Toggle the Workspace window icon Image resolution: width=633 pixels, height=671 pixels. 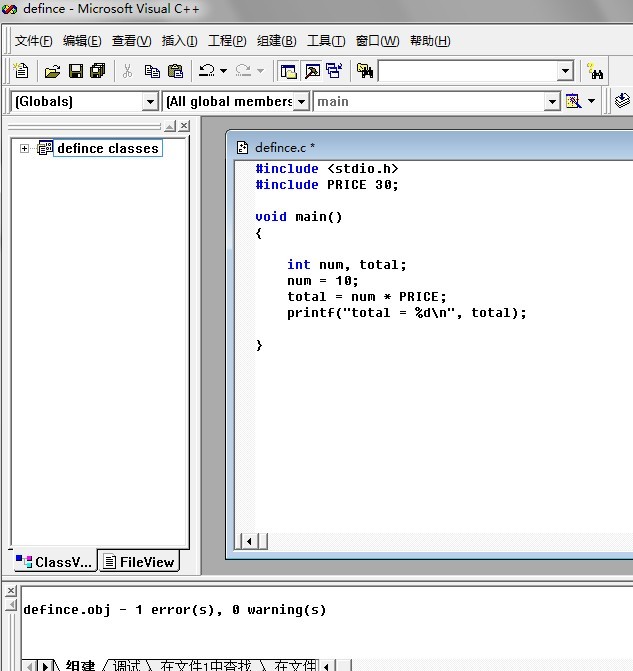pos(288,71)
